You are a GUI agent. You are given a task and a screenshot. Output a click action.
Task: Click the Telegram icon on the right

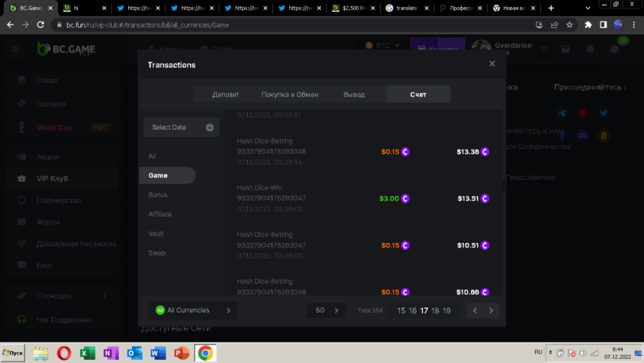(x=562, y=113)
